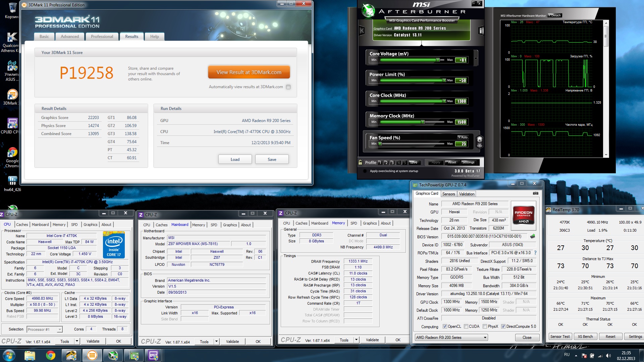Click the GPU-Z BIOS save chip icon

[x=532, y=236]
